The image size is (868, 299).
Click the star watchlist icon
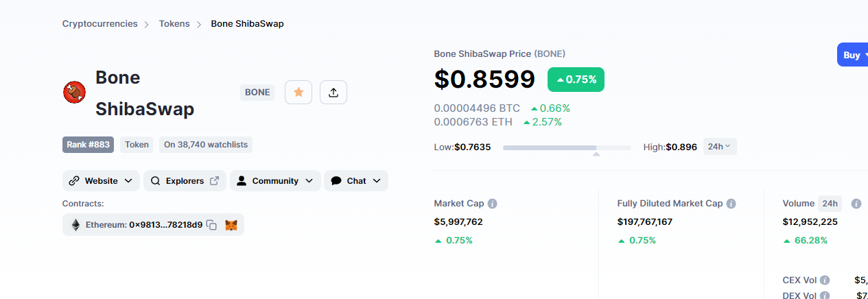click(x=298, y=92)
